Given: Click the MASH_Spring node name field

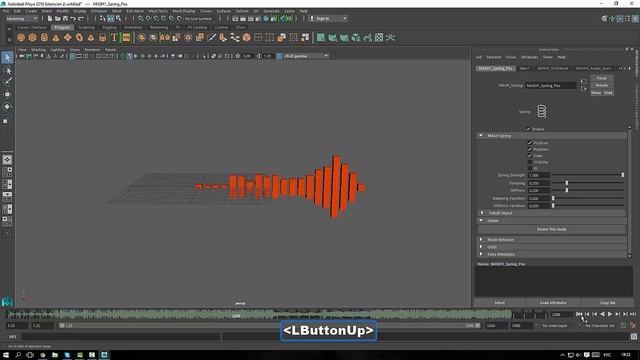Looking at the screenshot, I should (551, 85).
